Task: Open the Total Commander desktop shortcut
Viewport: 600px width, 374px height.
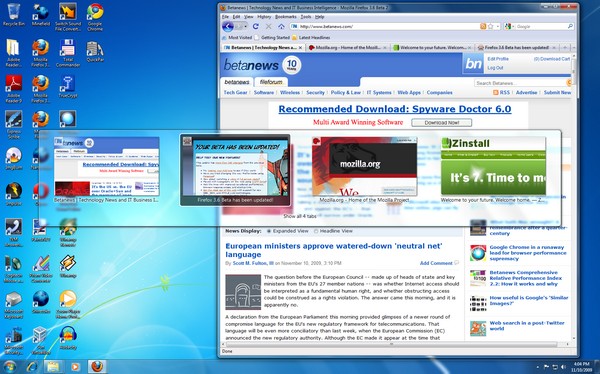Action: pyautogui.click(x=68, y=53)
